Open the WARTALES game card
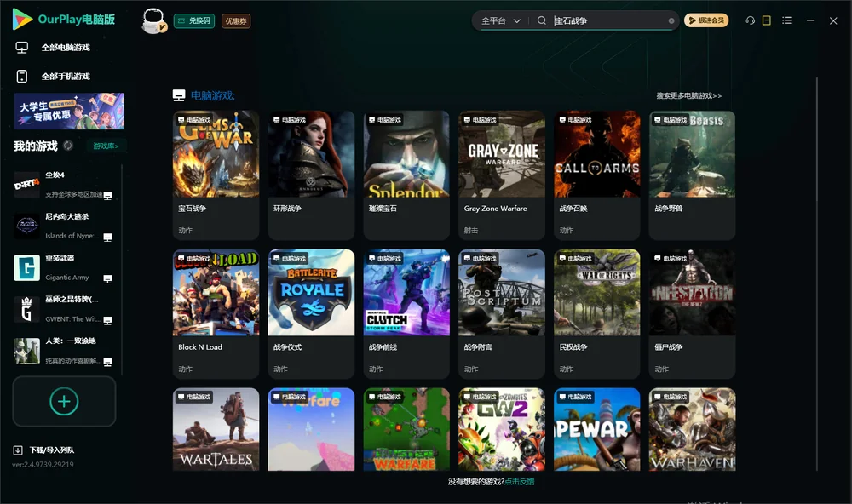The height and width of the screenshot is (504, 852). [216, 429]
